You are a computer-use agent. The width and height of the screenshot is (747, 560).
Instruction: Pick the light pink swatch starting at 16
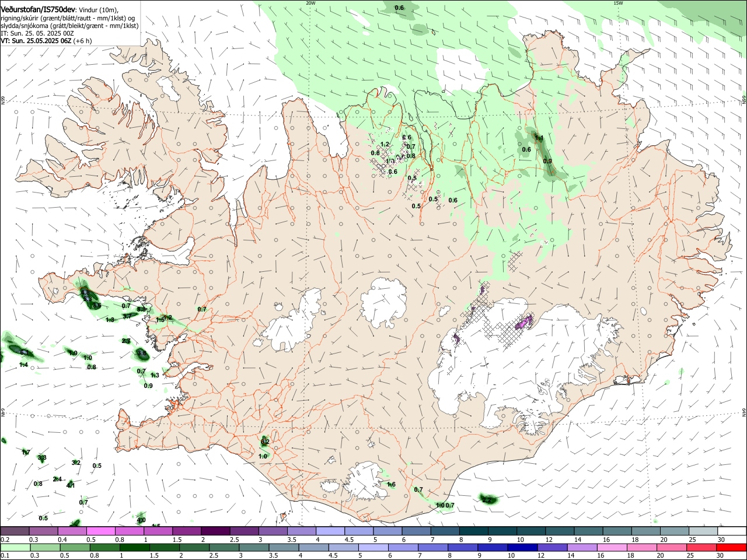tap(612, 547)
